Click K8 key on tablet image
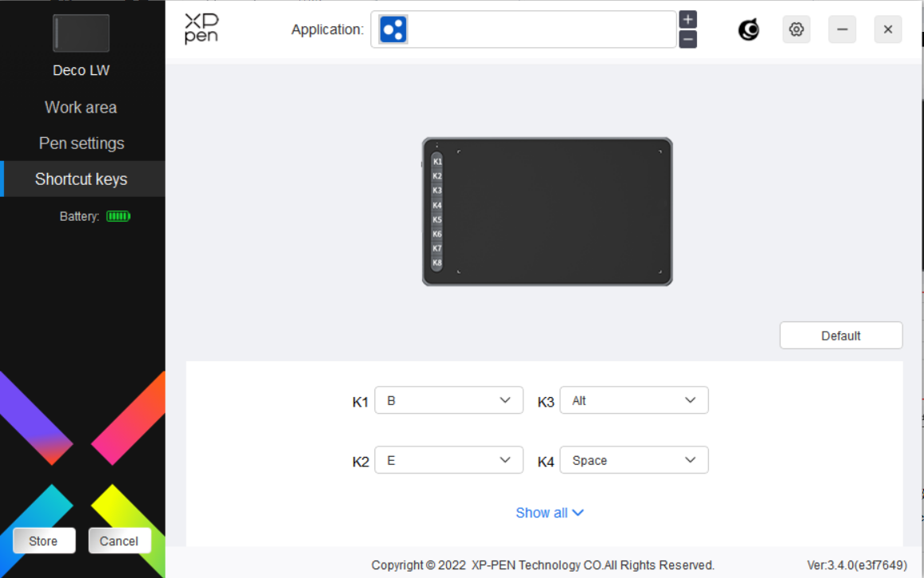 pos(437,263)
